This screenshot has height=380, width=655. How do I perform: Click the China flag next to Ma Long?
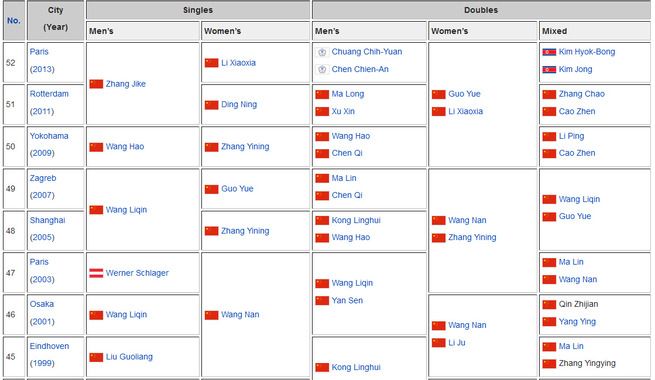coord(322,94)
